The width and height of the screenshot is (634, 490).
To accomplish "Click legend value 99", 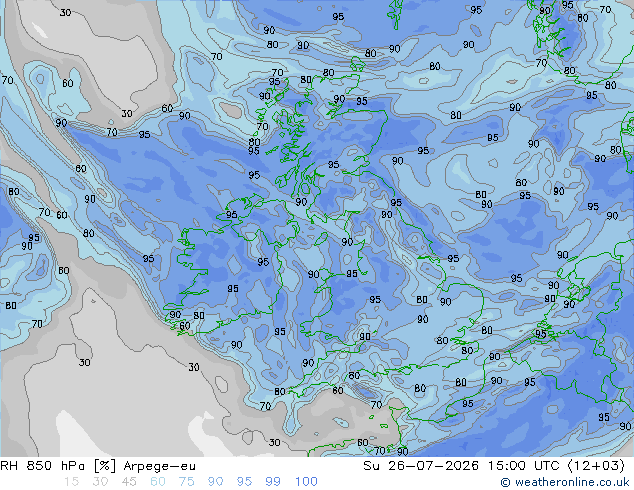I will coord(273,482).
